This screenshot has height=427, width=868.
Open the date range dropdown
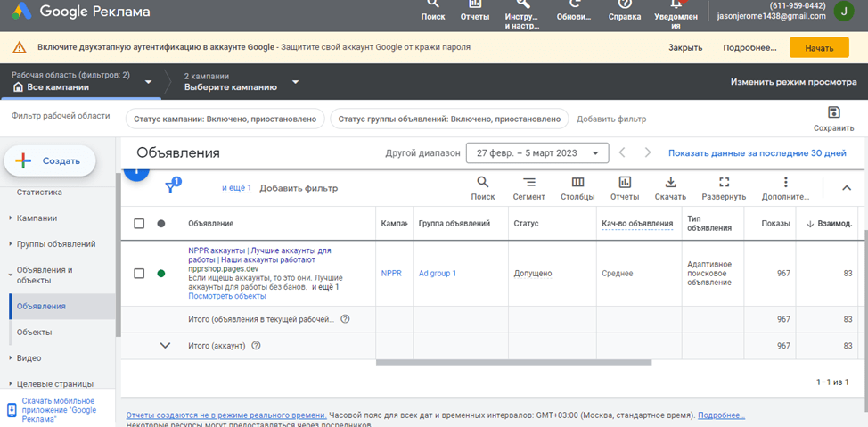click(x=537, y=152)
